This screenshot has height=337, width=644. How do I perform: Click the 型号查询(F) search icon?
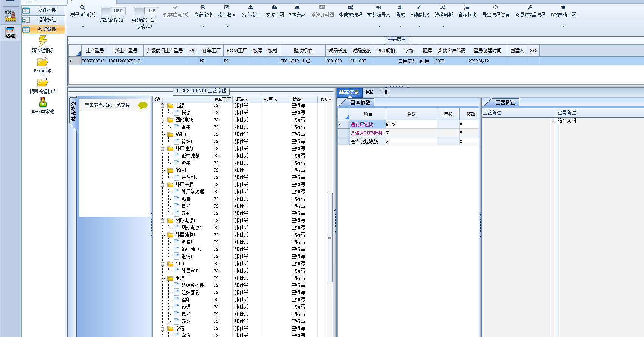(x=82, y=8)
